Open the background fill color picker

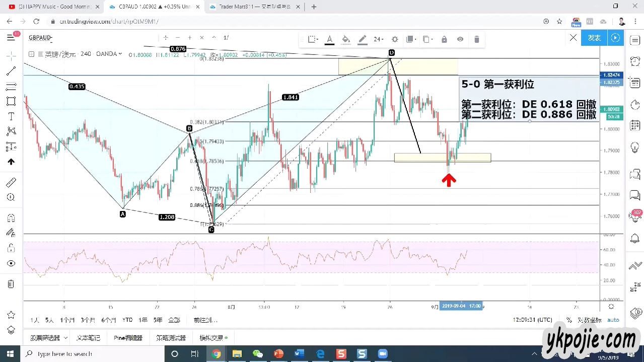point(346,39)
